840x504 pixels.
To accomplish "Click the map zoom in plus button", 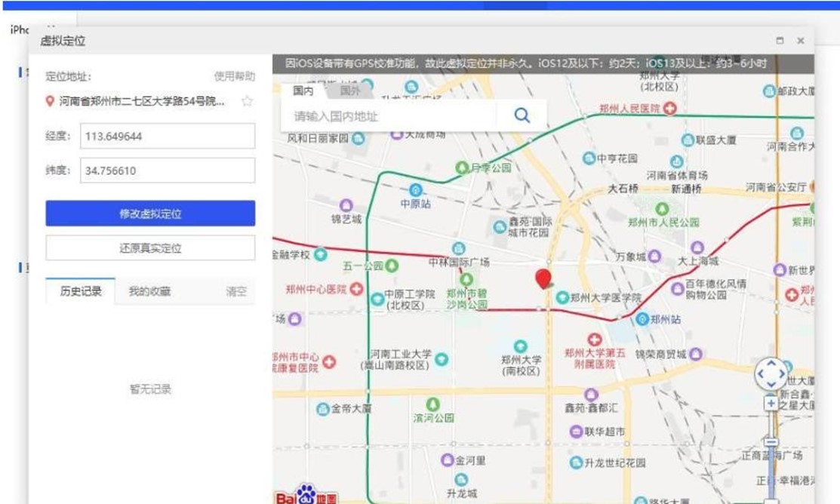I will click(x=771, y=404).
